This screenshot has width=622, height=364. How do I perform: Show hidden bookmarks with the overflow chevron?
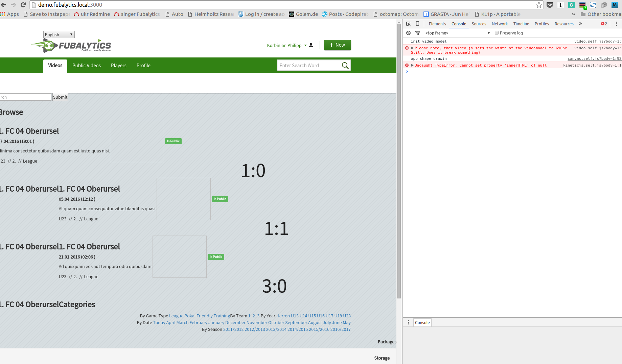coord(573,14)
